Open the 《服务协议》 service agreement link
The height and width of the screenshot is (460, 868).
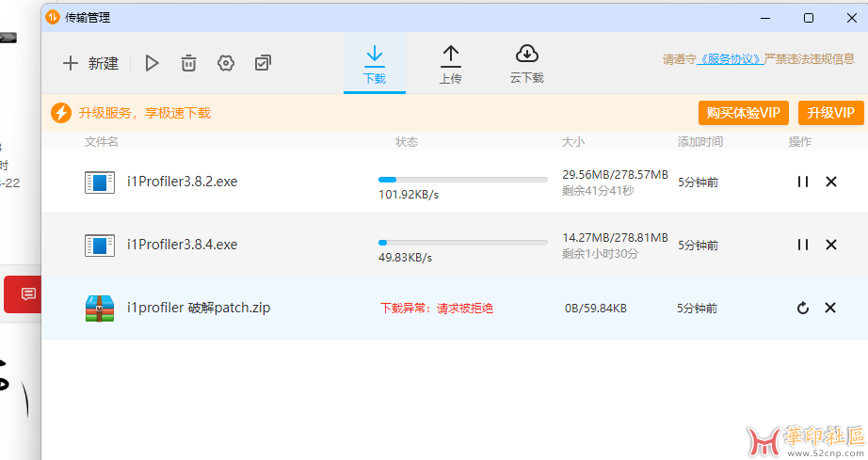pos(731,59)
